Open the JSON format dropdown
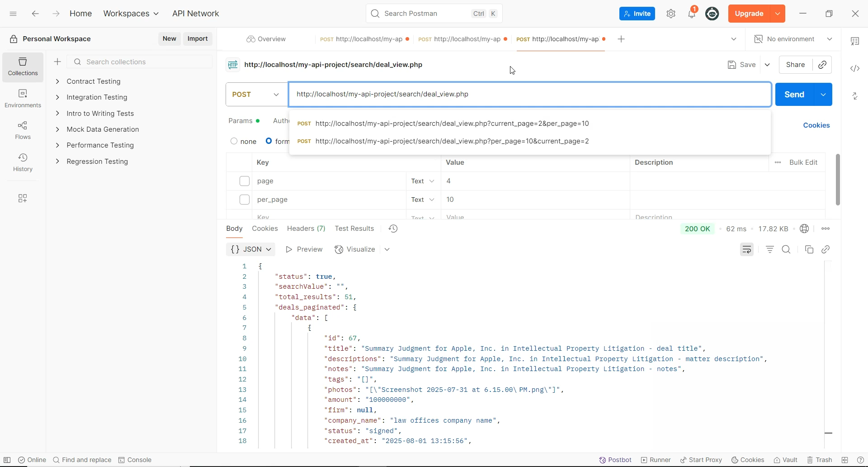The image size is (868, 467). tap(251, 249)
